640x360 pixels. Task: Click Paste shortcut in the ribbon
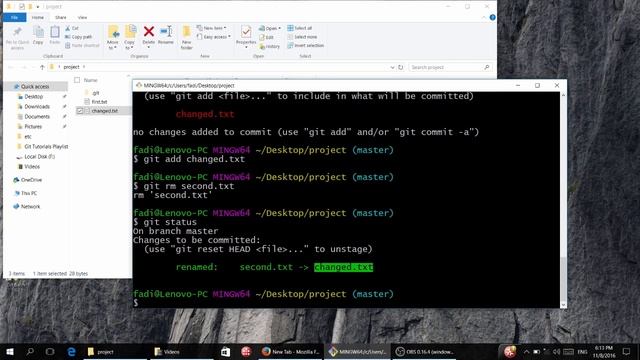click(x=82, y=45)
